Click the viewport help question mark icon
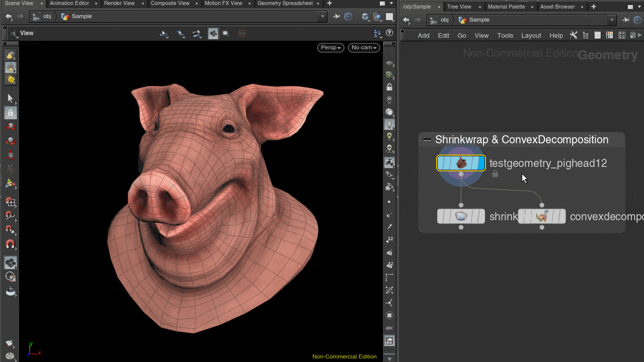Screen dimensions: 644x362 [x=389, y=33]
